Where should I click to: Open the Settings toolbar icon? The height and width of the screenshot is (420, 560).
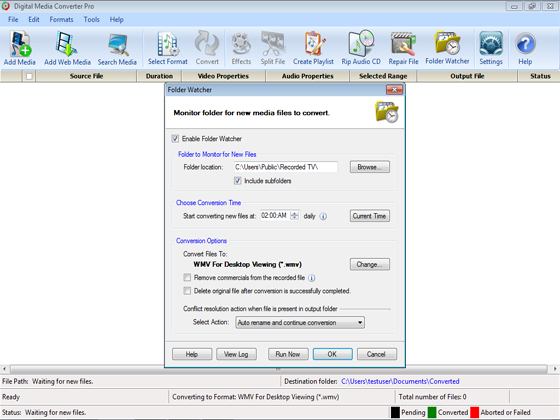[491, 49]
